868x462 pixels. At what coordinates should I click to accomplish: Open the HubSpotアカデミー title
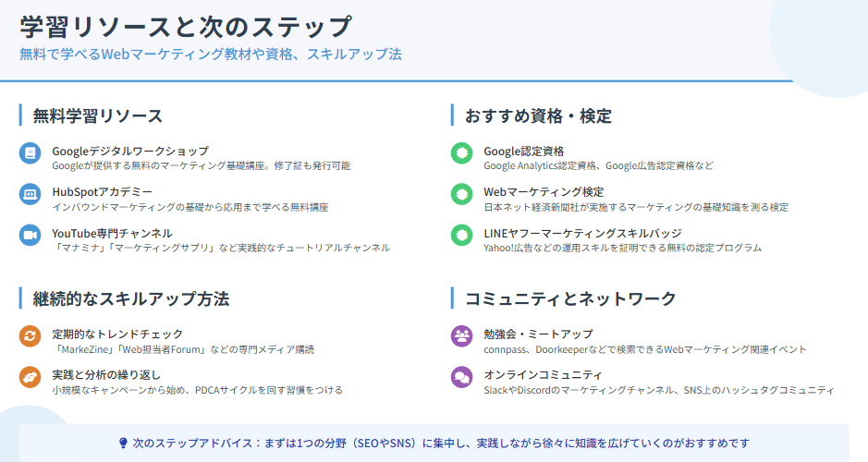tap(102, 191)
